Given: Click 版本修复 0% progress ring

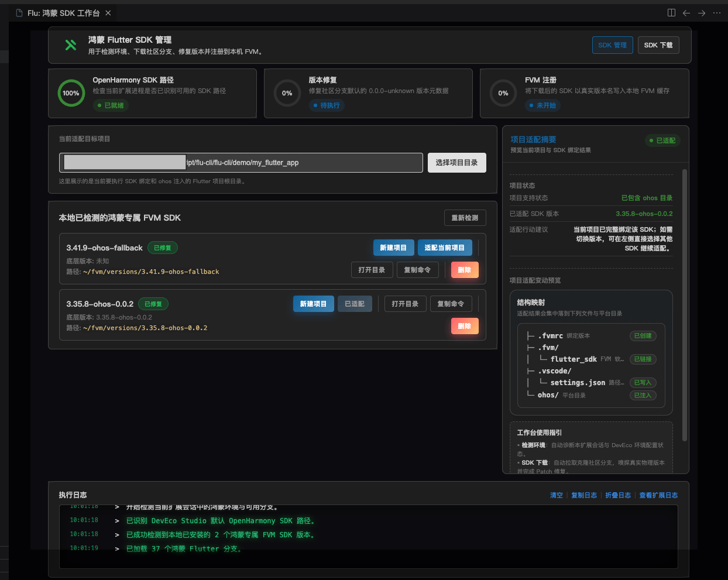Looking at the screenshot, I should coord(287,93).
